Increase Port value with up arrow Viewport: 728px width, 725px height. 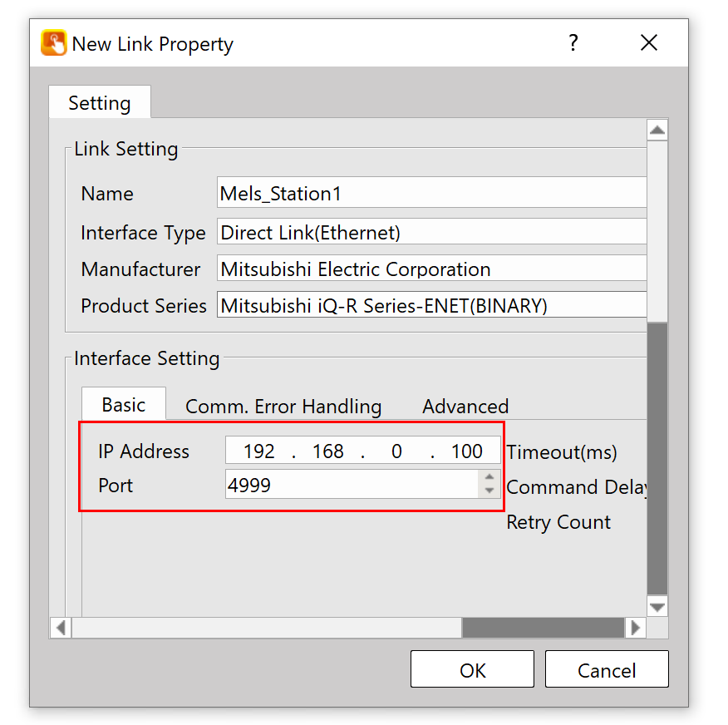pyautogui.click(x=489, y=478)
